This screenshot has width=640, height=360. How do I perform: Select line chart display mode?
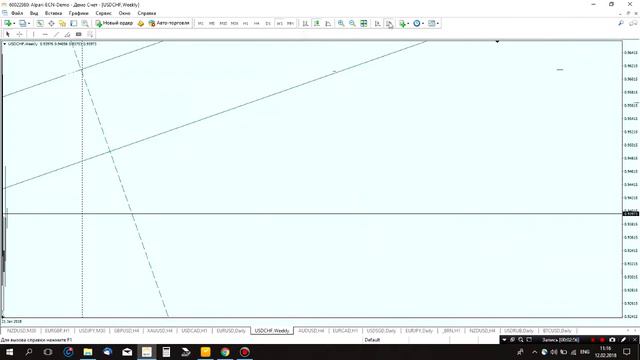click(x=328, y=24)
